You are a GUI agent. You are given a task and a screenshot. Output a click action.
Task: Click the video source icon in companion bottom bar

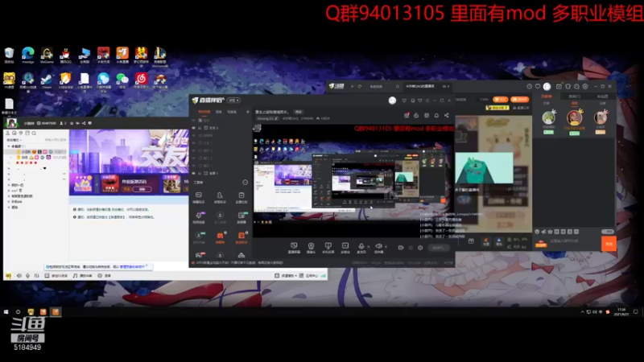[x=345, y=246]
